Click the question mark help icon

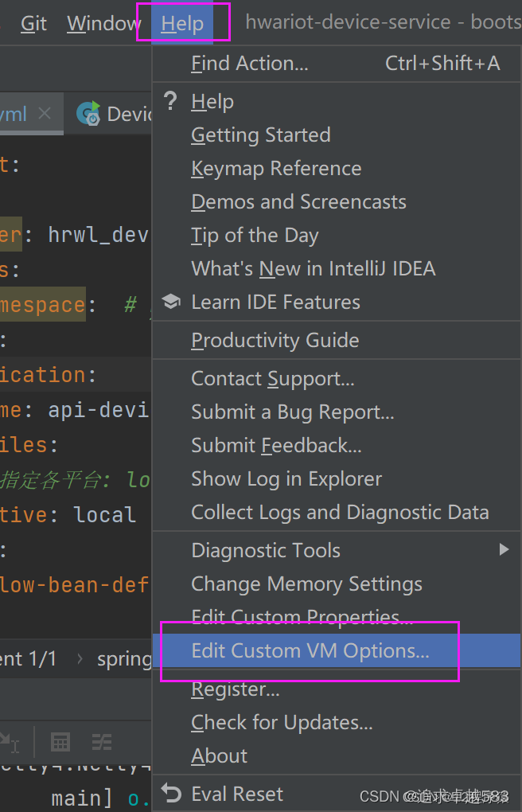pos(170,102)
